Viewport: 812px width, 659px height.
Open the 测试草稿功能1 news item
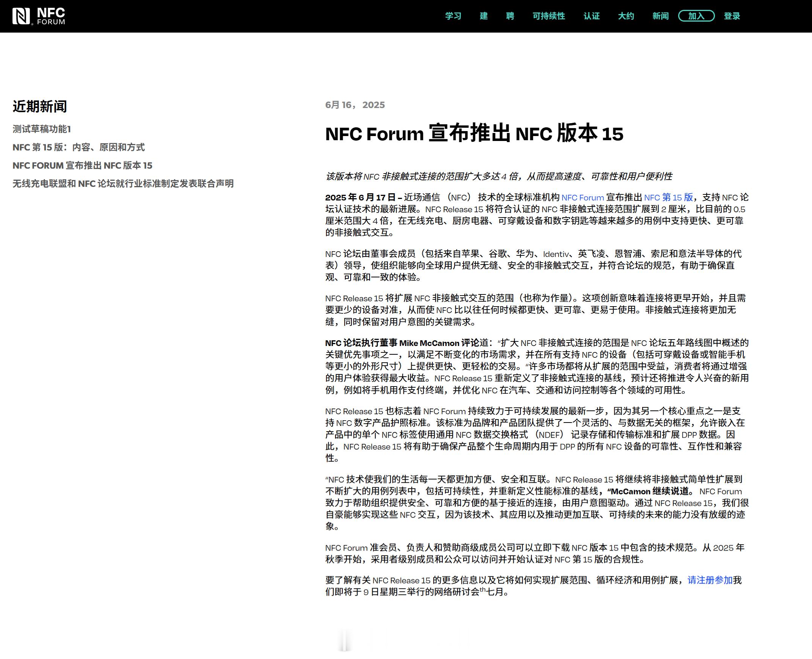(x=42, y=129)
